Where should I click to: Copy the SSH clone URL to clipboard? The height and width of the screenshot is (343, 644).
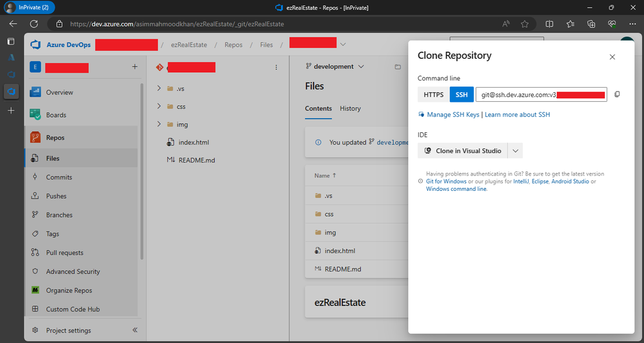click(x=617, y=95)
